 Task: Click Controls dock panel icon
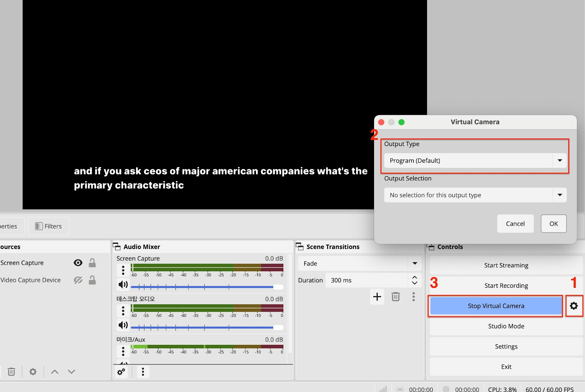tap(431, 247)
